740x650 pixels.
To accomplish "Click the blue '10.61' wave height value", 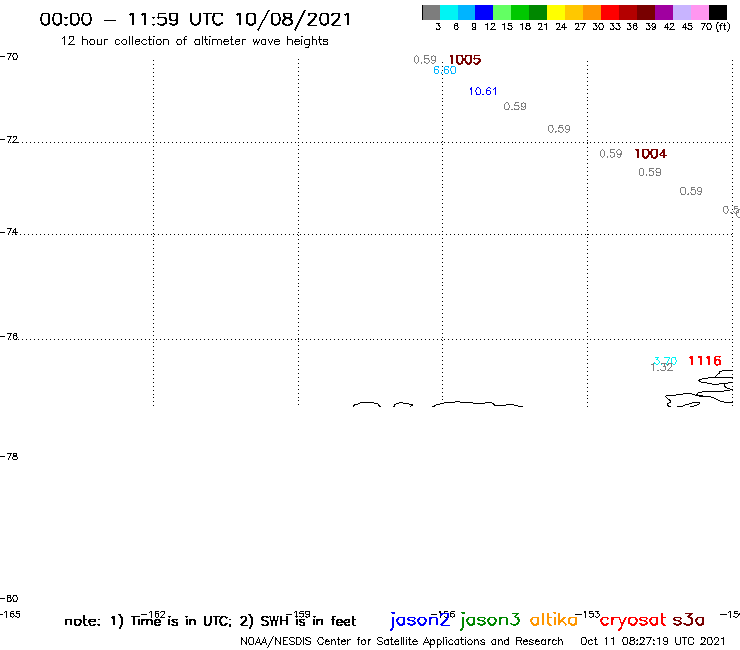I will pyautogui.click(x=483, y=91).
